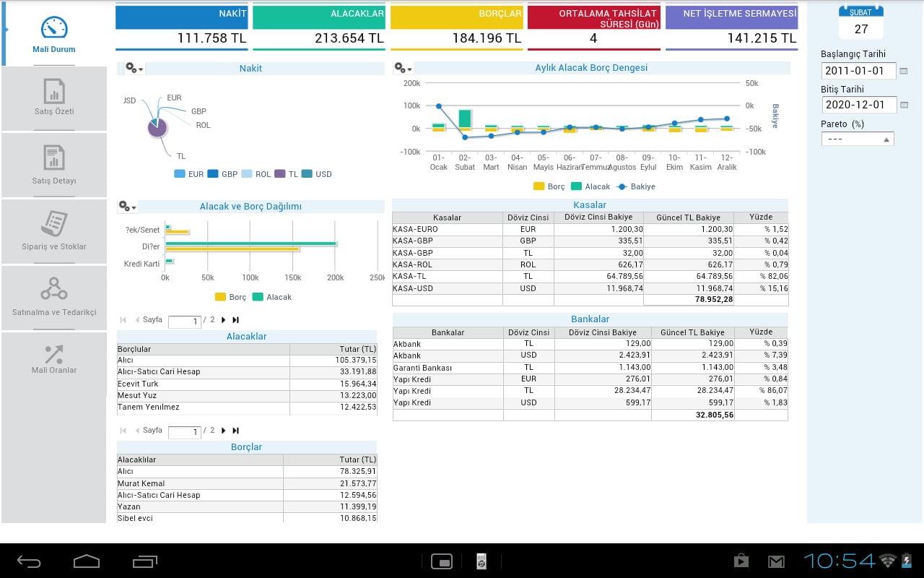Select the NAKİT summary card
This screenshot has height=578, width=924.
[x=181, y=27]
